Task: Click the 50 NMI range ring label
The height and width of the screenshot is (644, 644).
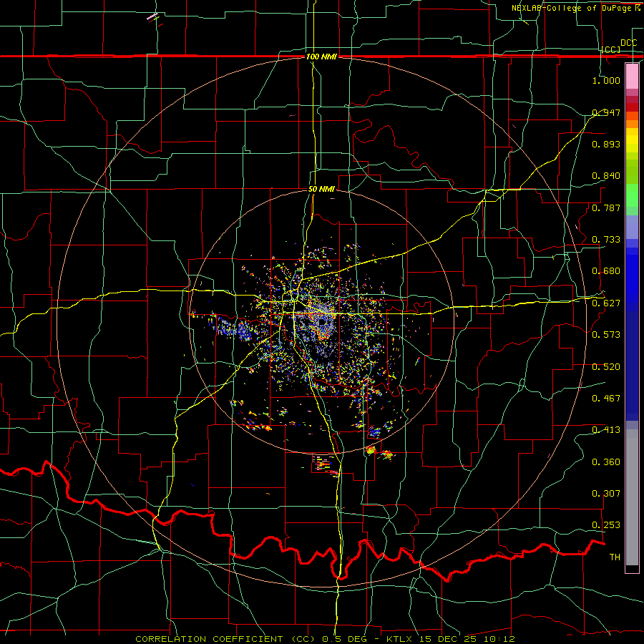Action: click(321, 189)
